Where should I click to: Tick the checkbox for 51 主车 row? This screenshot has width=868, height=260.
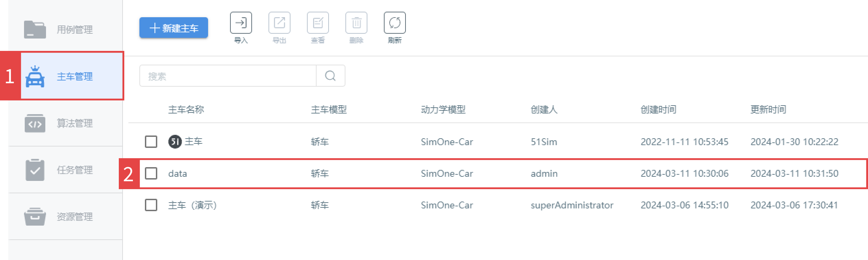pos(151,142)
